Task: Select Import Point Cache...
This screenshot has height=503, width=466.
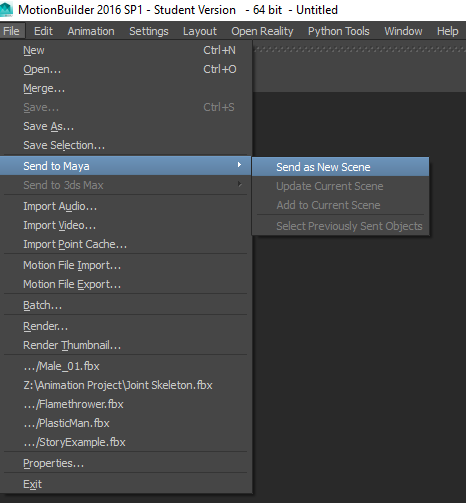Action: pos(125,244)
